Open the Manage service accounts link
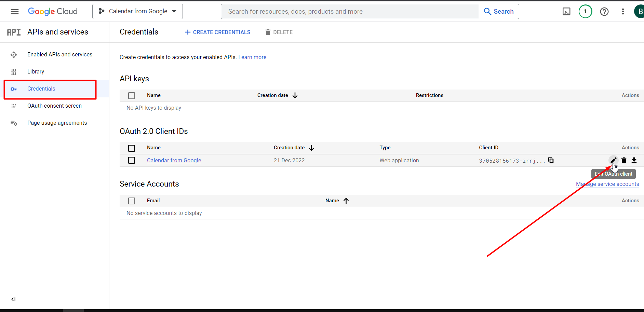The image size is (644, 312). 607,184
